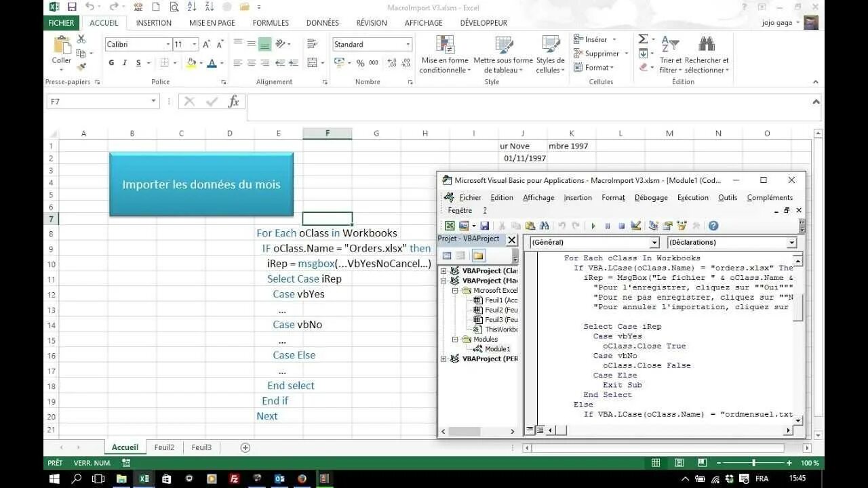868x488 pixels.
Task: Close the Projet - VBAProject pane
Action: 512,240
